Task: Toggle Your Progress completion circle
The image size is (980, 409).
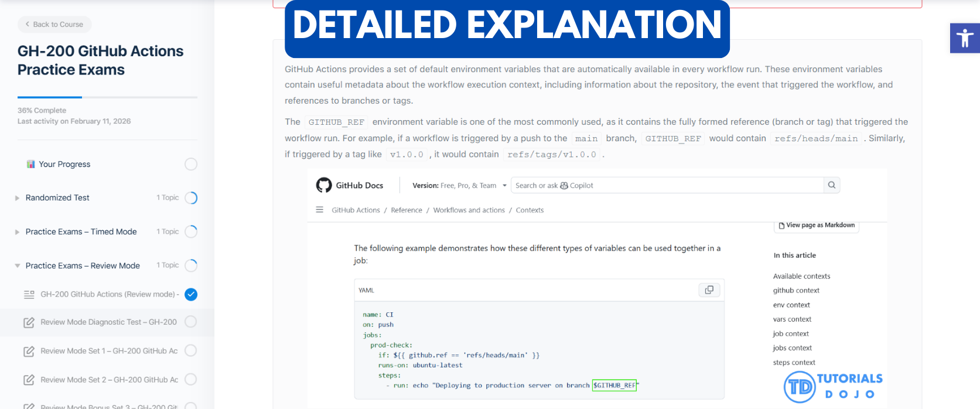Action: [x=191, y=164]
